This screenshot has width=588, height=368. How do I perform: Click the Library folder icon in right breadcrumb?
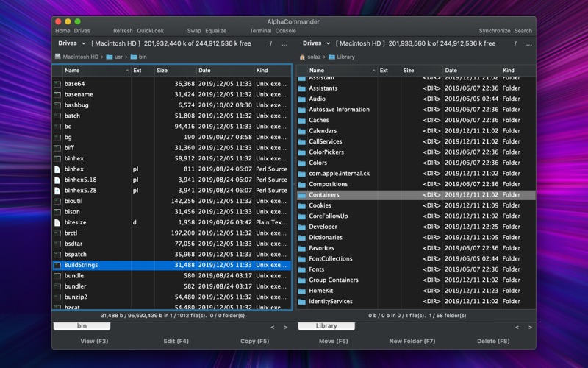coord(331,57)
